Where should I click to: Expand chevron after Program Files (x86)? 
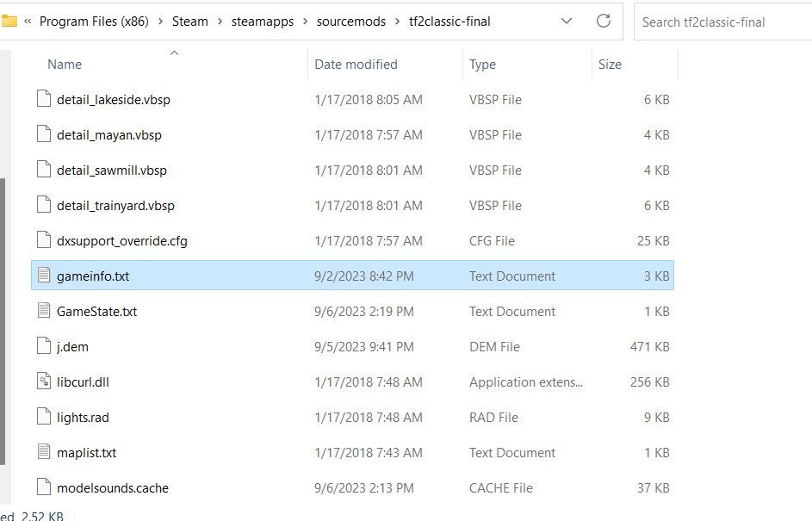tap(160, 22)
